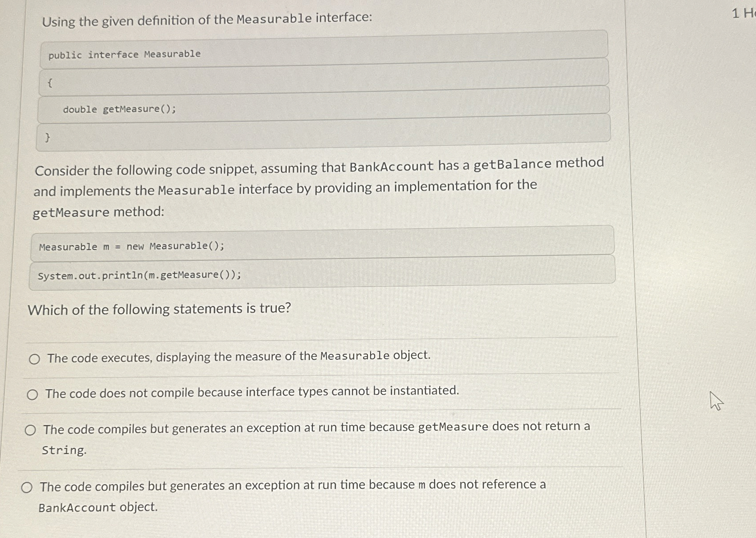Click the String text in third option
The image size is (756, 538).
click(x=64, y=450)
